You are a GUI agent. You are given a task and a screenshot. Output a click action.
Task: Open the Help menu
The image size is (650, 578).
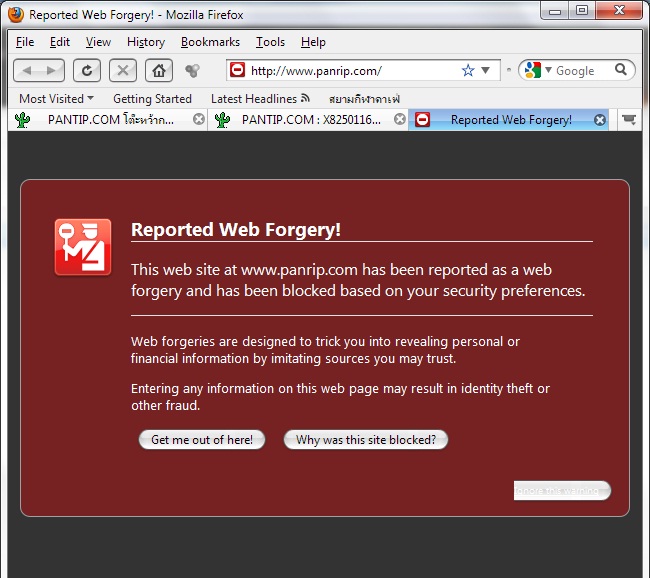coord(313,42)
